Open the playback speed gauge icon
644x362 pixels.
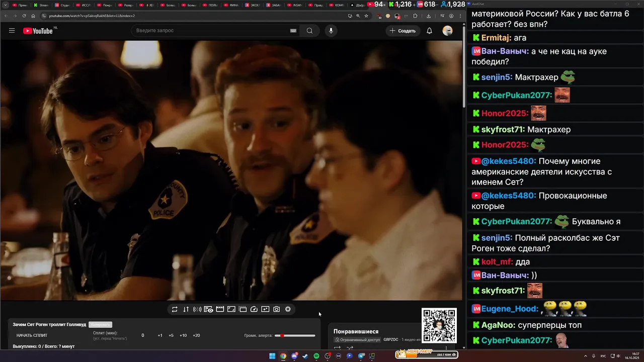pos(254,309)
